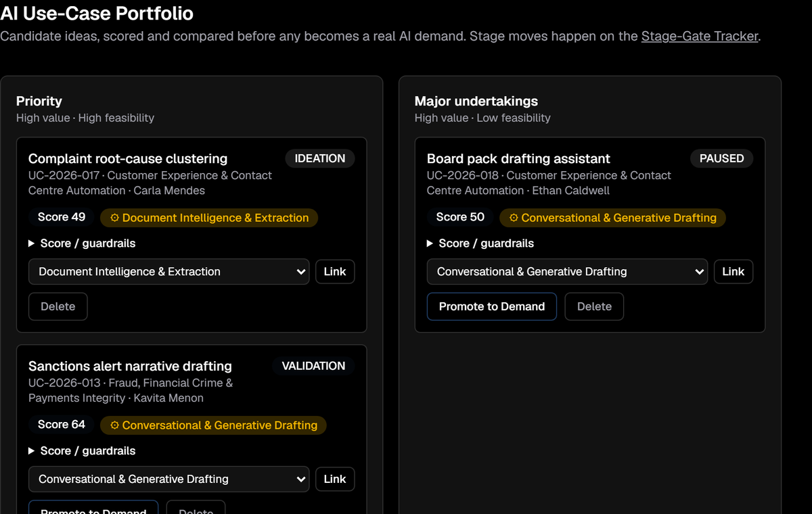Expand Score / guardrails on Complaint root-cause clustering
Image resolution: width=812 pixels, height=514 pixels.
click(x=82, y=243)
